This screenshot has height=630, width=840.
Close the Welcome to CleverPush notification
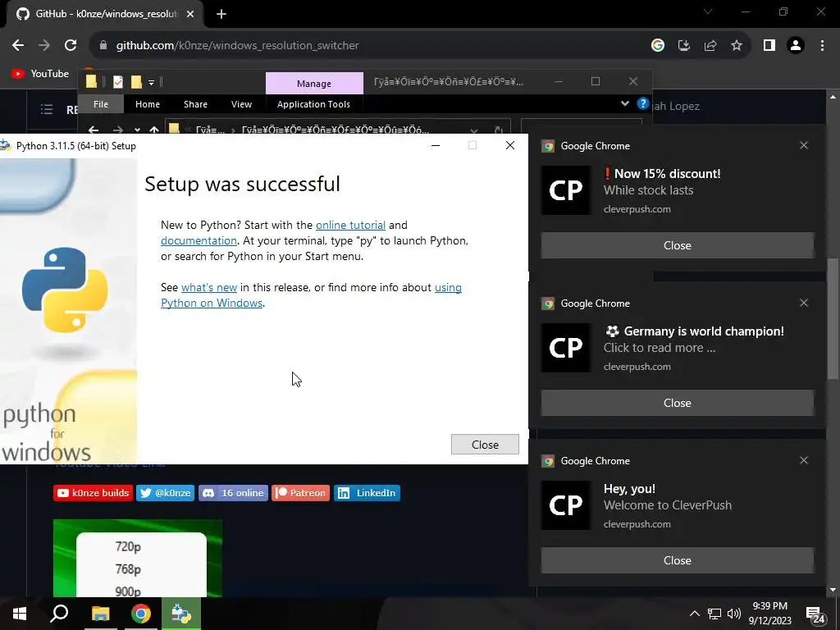[x=677, y=560]
